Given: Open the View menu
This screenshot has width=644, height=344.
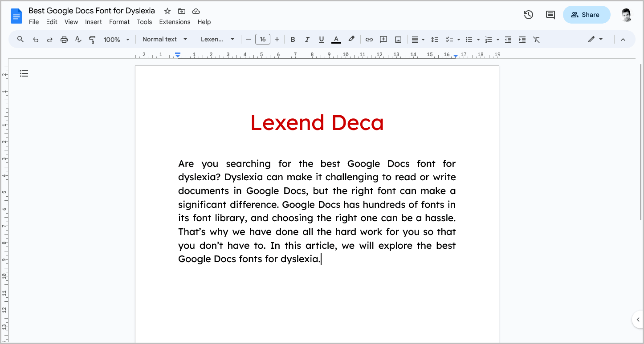Looking at the screenshot, I should coord(71,22).
